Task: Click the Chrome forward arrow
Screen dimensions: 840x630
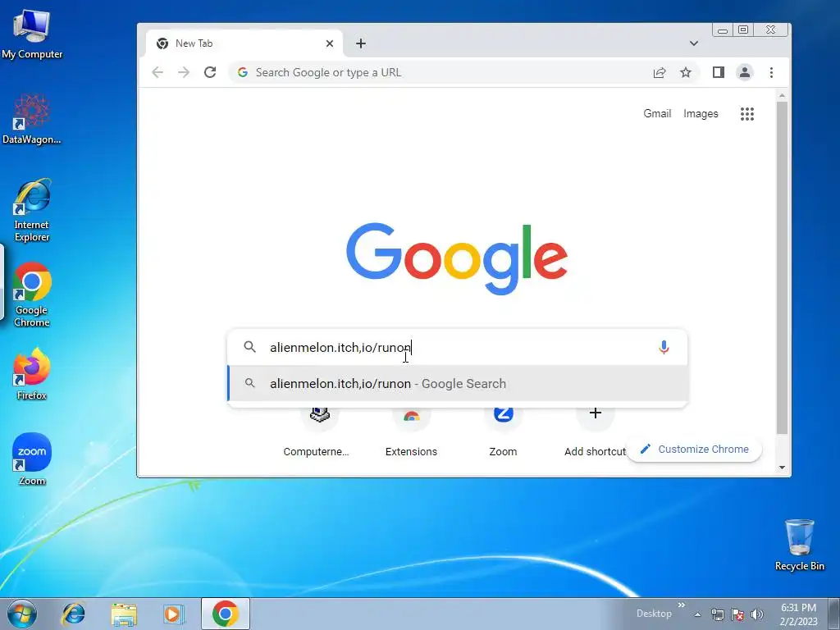Action: coord(184,72)
